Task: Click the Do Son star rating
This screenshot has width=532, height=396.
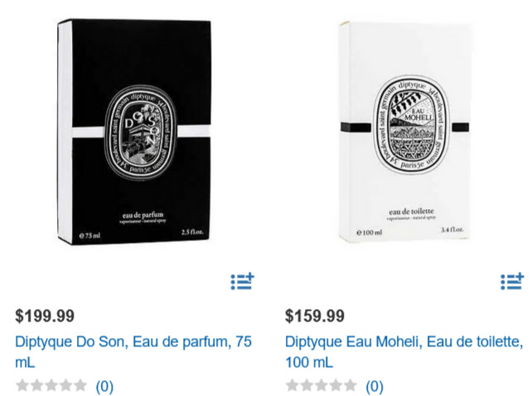Action: [x=51, y=386]
